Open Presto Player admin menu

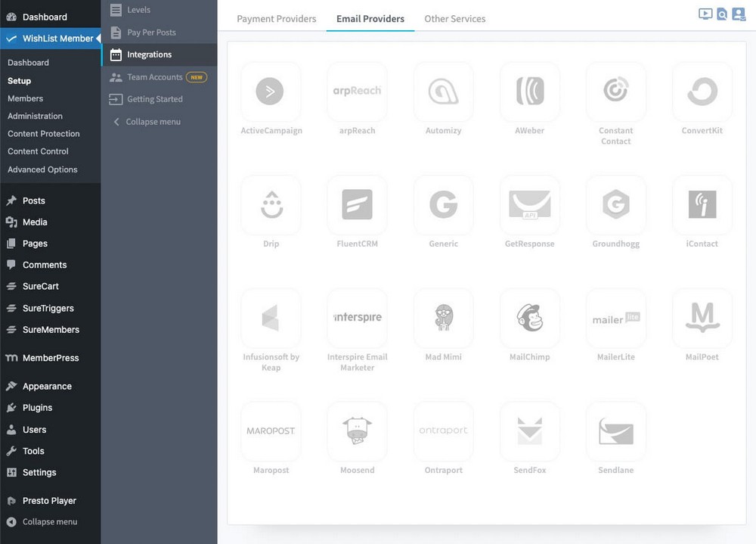click(x=50, y=501)
